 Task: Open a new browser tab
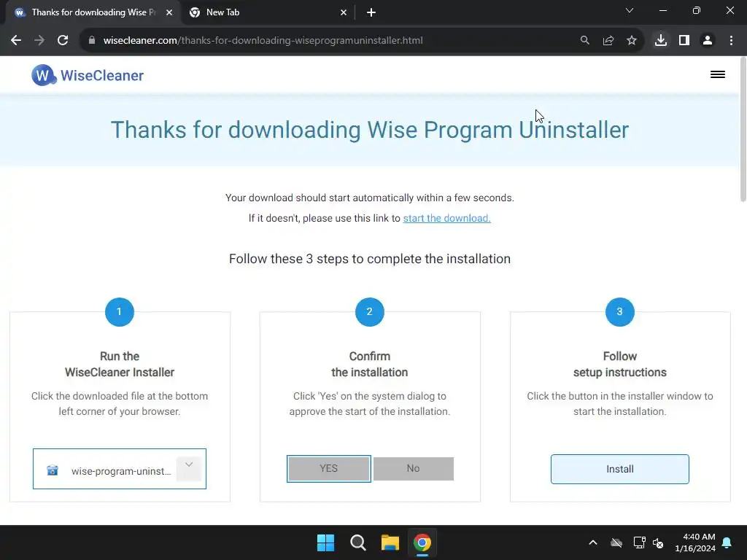click(371, 12)
